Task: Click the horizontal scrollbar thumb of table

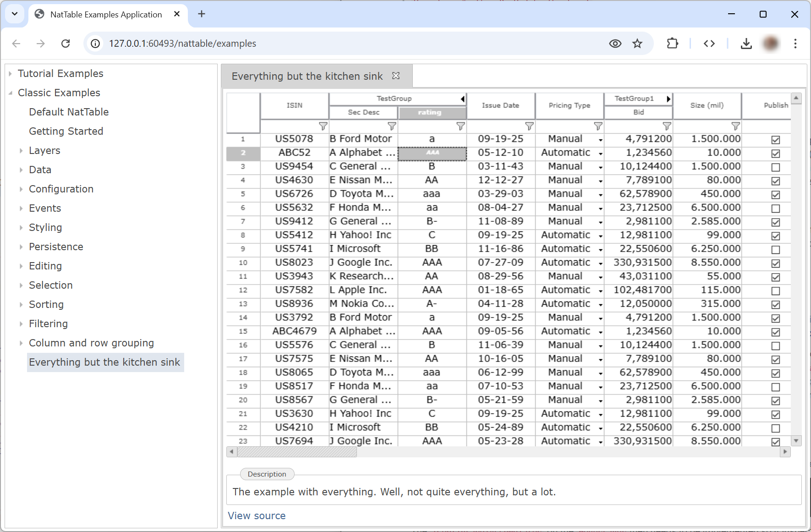Action: pyautogui.click(x=296, y=452)
